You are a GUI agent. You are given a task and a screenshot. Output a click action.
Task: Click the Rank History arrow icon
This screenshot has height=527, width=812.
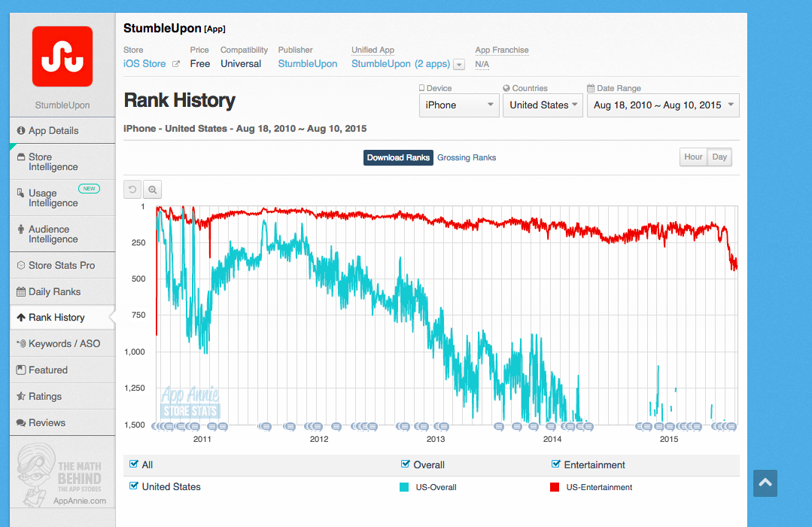(x=21, y=318)
